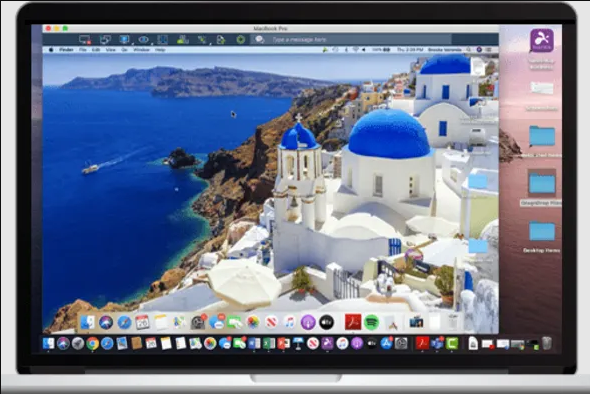Click the switch monitor icon in toolbar
This screenshot has height=394, width=590.
tap(105, 39)
